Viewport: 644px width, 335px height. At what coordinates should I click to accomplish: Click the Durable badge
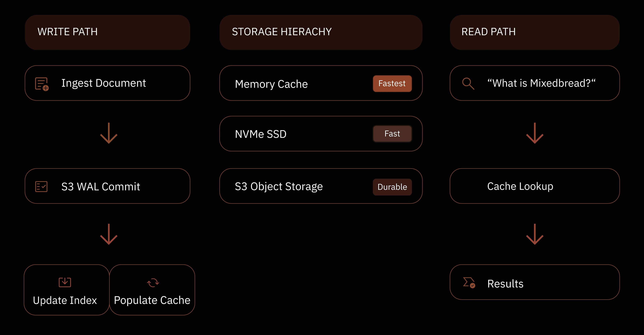392,187
